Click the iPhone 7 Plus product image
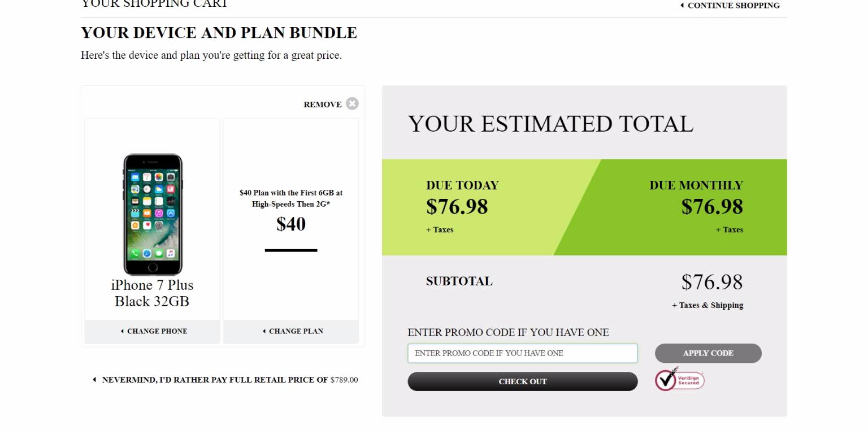Image resolution: width=868 pixels, height=434 pixels. [153, 214]
